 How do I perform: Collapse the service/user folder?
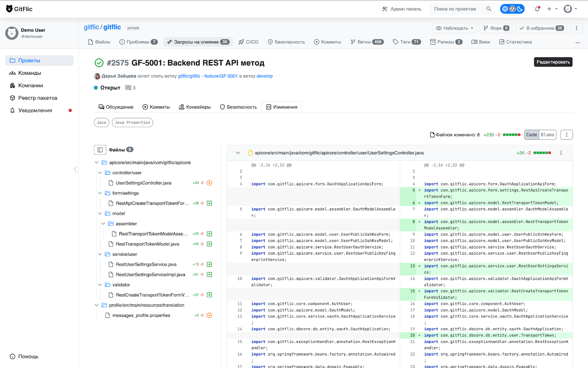[x=100, y=254]
